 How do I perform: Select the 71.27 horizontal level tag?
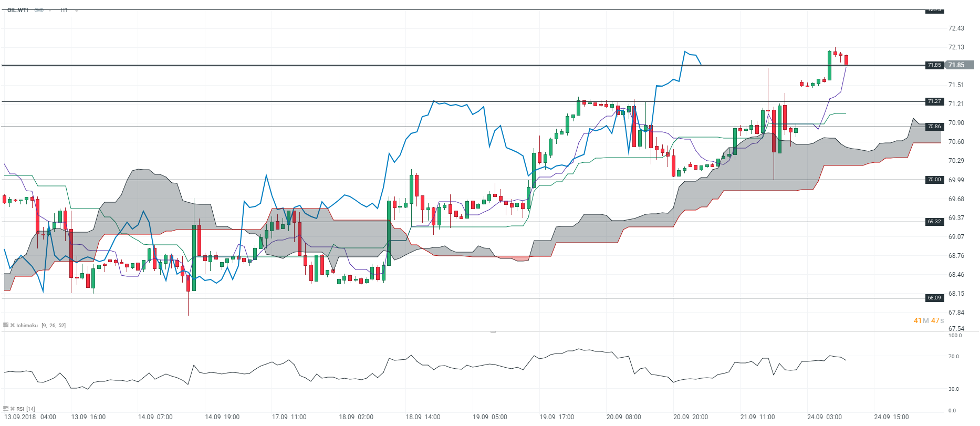click(x=934, y=101)
